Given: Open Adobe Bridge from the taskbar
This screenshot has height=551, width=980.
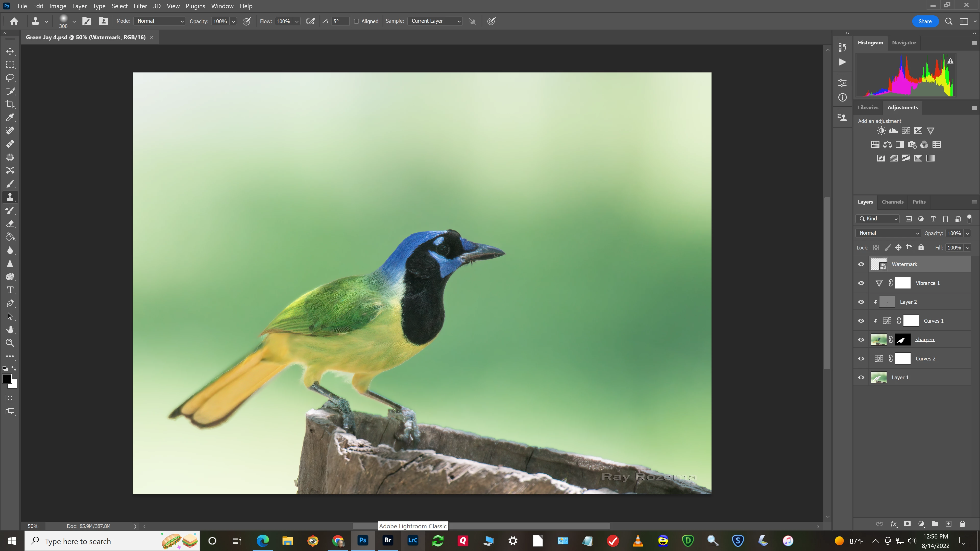Looking at the screenshot, I should pyautogui.click(x=388, y=540).
